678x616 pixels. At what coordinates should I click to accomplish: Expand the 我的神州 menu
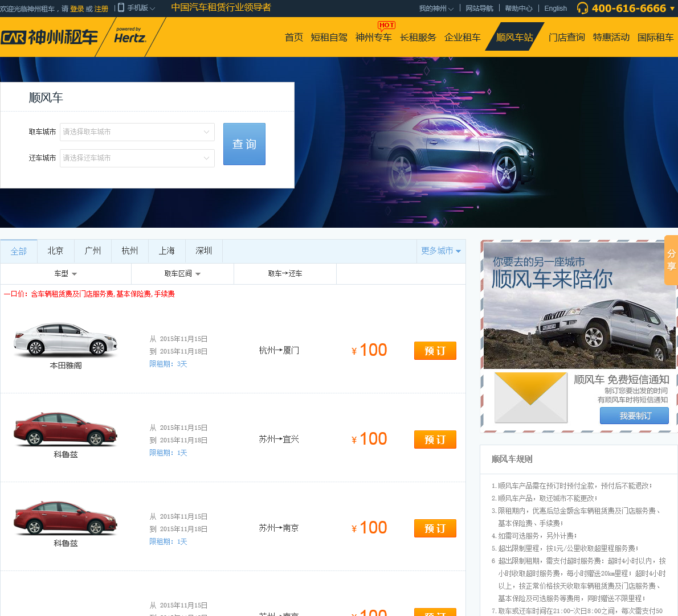click(x=436, y=8)
